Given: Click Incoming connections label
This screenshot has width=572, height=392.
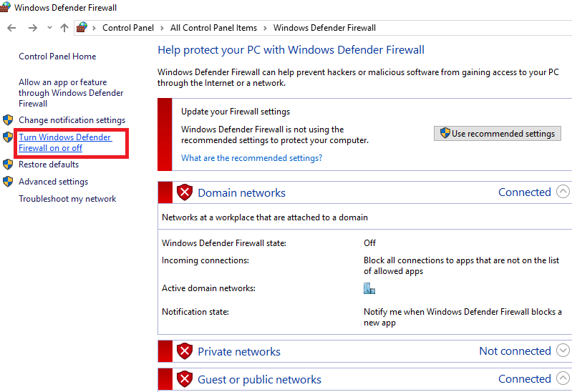Looking at the screenshot, I should click(x=205, y=260).
